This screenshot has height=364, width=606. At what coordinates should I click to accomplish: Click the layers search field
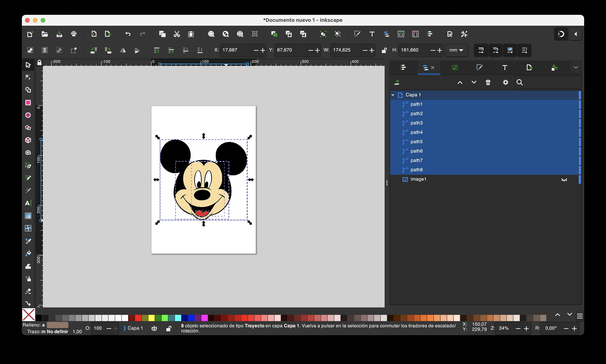(x=548, y=82)
